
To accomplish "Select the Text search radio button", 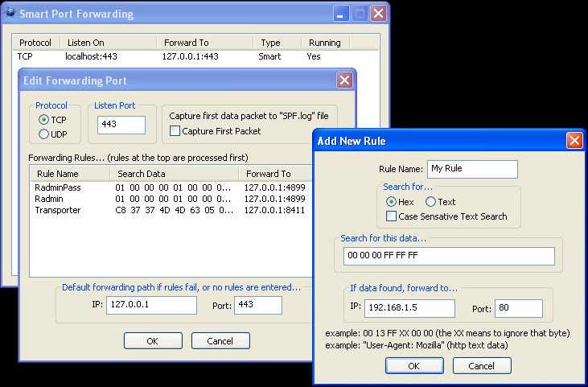I will pyautogui.click(x=431, y=202).
